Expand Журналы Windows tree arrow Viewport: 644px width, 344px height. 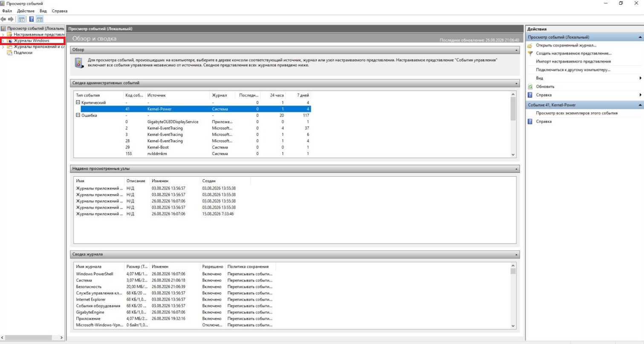click(3, 41)
